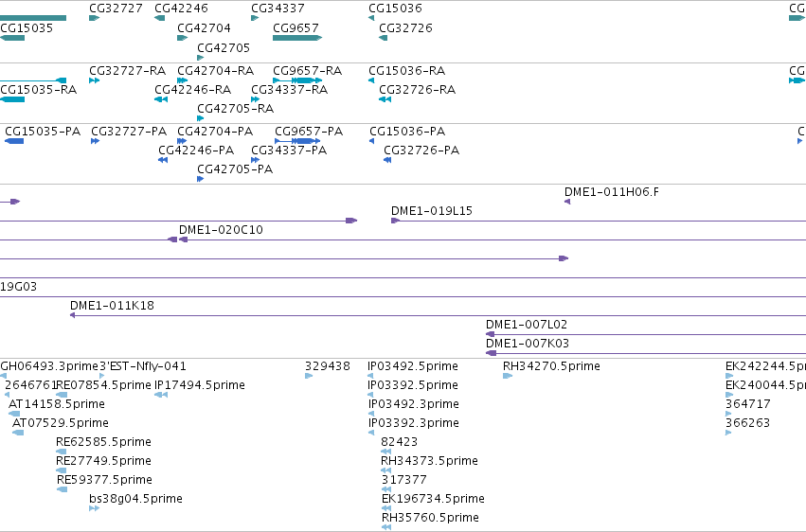Select the CG42704-PA protein label
Image resolution: width=806 pixels, height=532 pixels.
coord(215,131)
